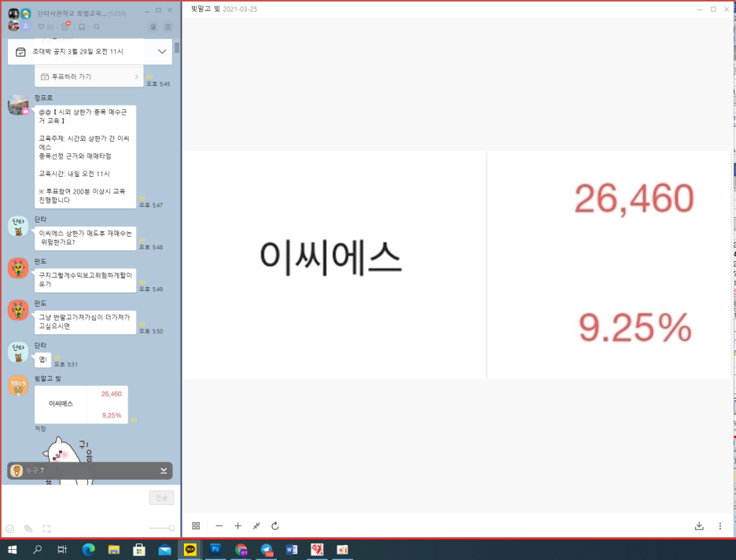Open the chat search magnifier icon
Viewport: 736px width, 560px height.
(97, 27)
